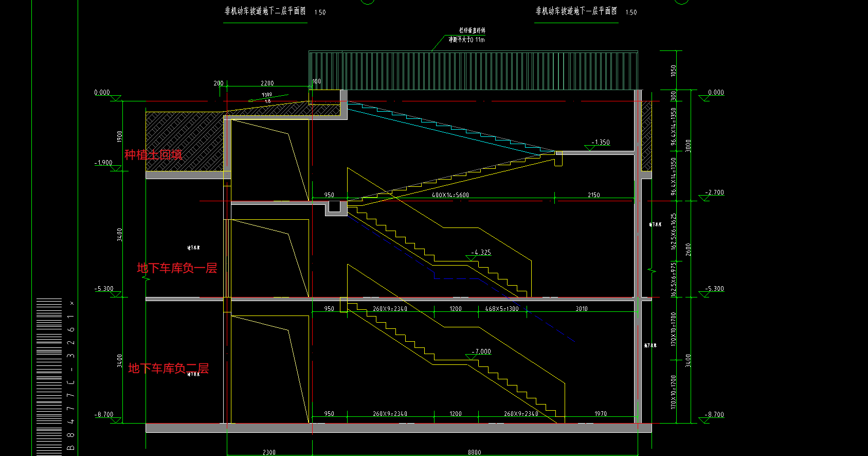The width and height of the screenshot is (868, 456).
Task: Select the green railing hatch at top
Action: [473, 71]
